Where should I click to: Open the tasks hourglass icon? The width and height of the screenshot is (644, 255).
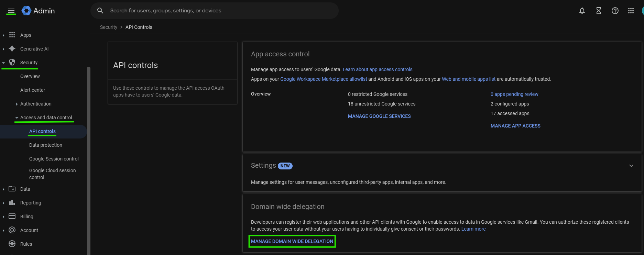pyautogui.click(x=599, y=11)
